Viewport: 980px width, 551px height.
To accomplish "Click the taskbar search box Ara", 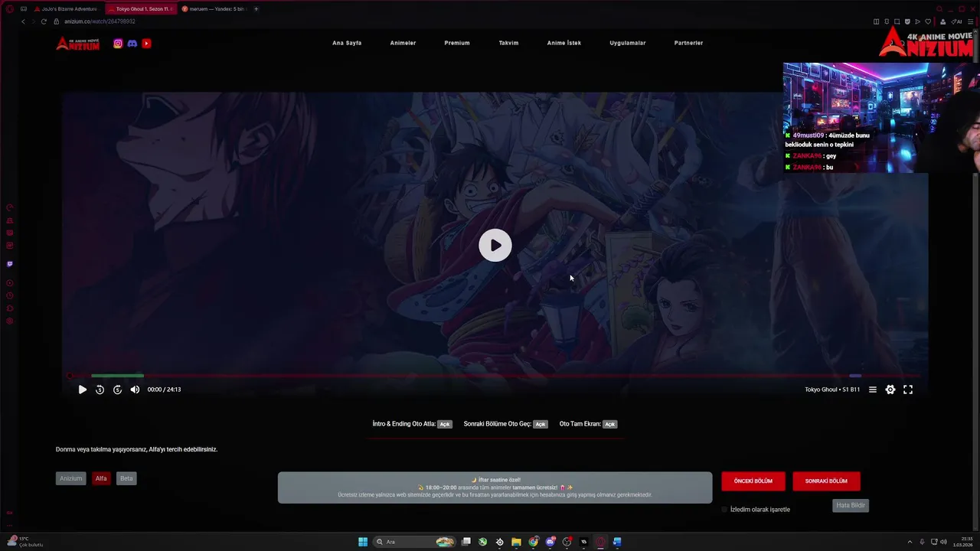I will (413, 542).
